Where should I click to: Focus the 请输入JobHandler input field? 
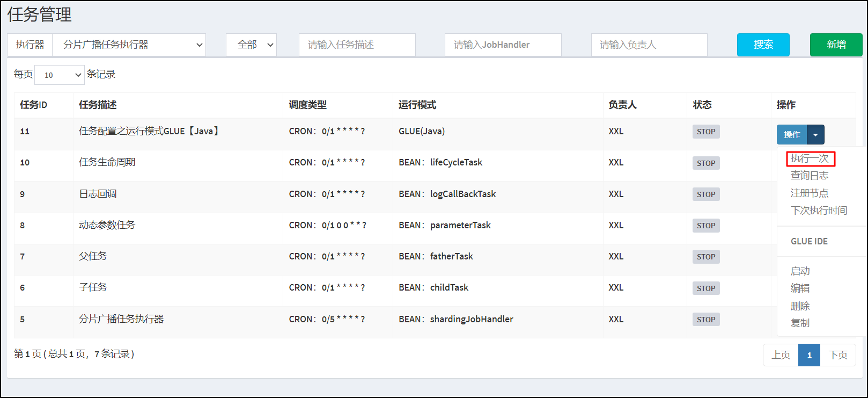coord(503,45)
